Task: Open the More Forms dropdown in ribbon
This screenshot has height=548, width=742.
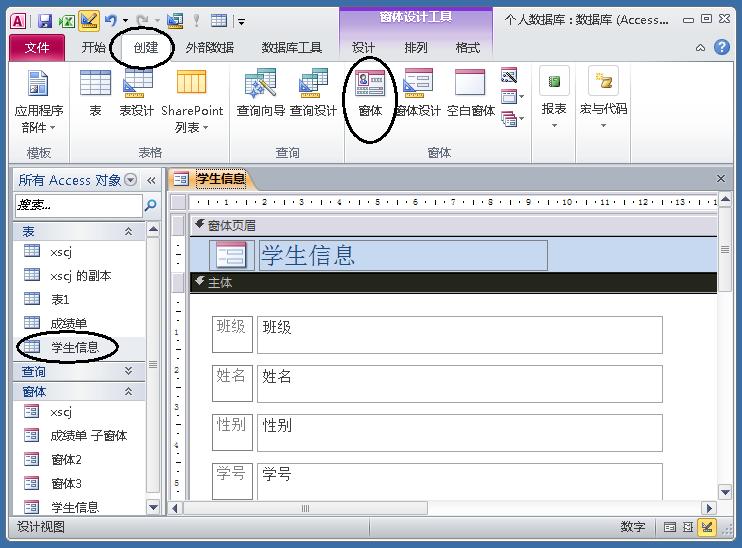Action: coord(513,119)
